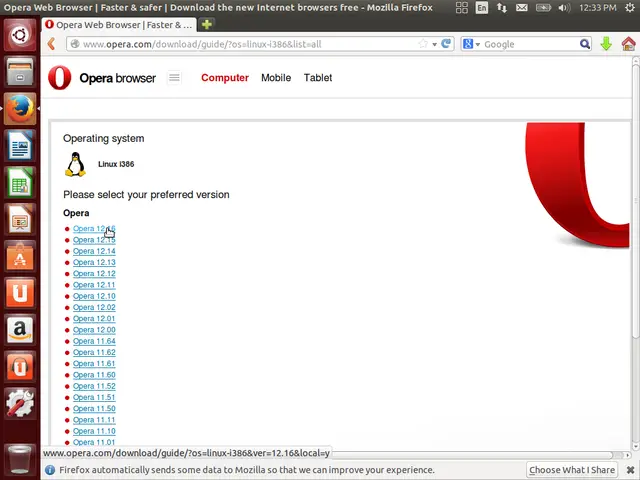
Task: Open the Opera 11.62 download link
Action: pyautogui.click(x=94, y=352)
